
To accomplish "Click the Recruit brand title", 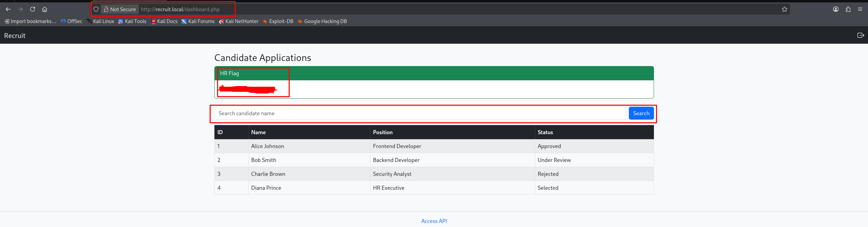I will 15,36.
